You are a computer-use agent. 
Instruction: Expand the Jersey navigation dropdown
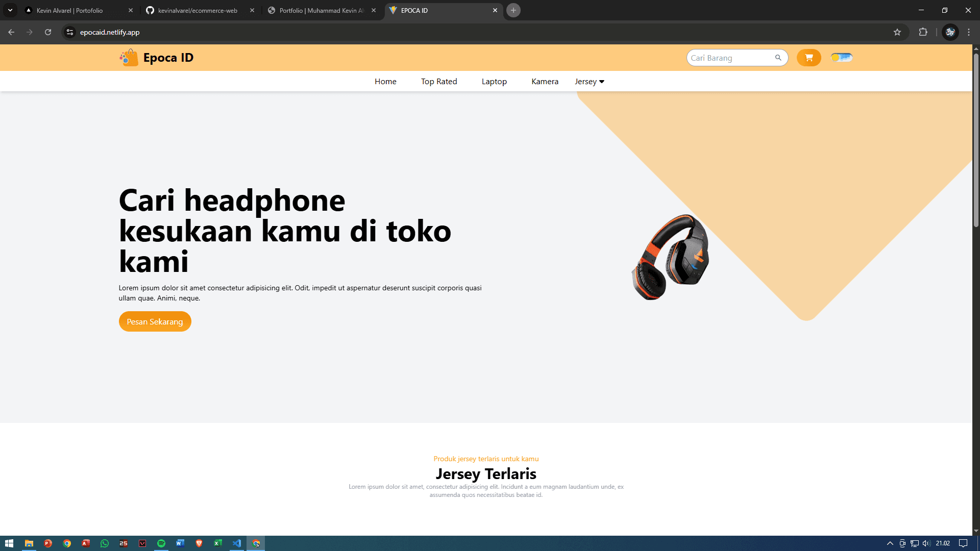coord(589,81)
